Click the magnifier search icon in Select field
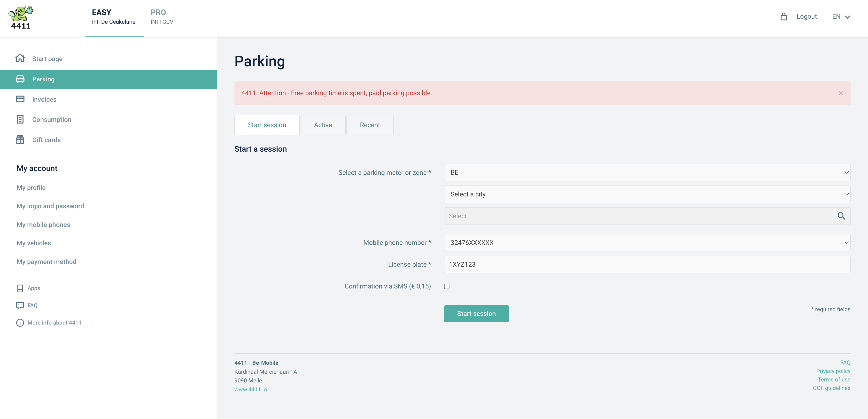The width and height of the screenshot is (868, 419). pyautogui.click(x=841, y=216)
